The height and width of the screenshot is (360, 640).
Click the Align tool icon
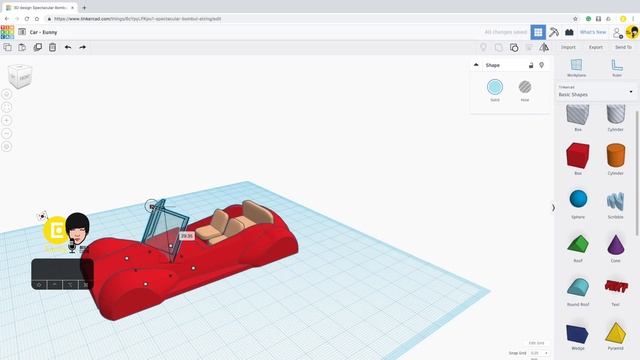[x=529, y=47]
